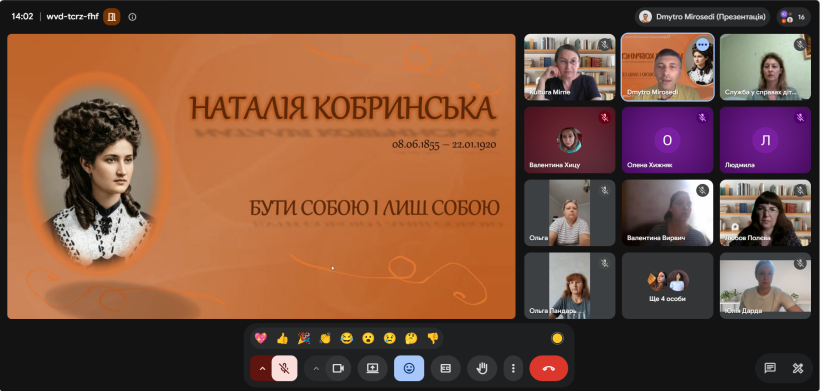Viewport: 820px width, 391px height.
Task: Click the presented Наталія Кобринська slide
Action: tap(261, 176)
